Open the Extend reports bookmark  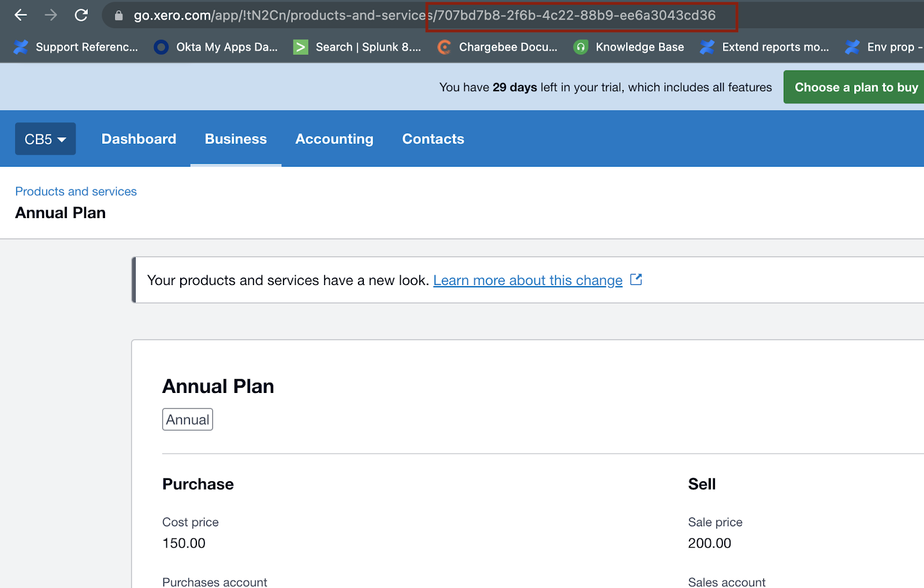(x=765, y=47)
